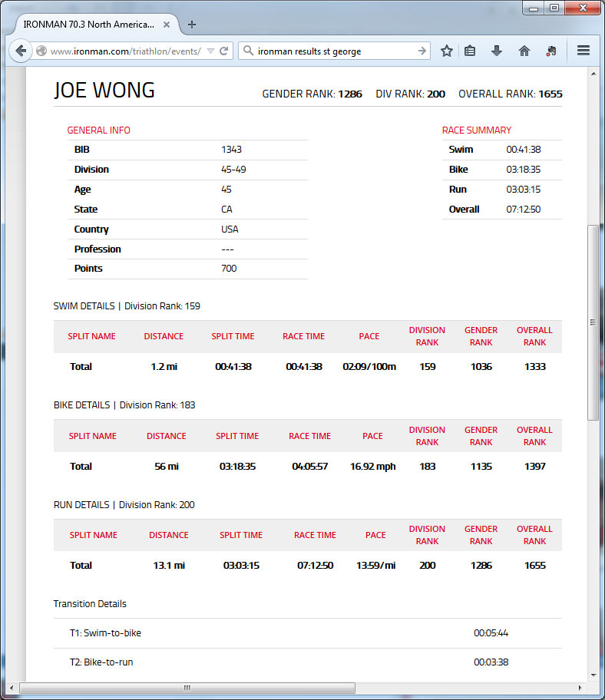The width and height of the screenshot is (605, 700).
Task: Click the globe site identity icon
Action: tap(42, 51)
